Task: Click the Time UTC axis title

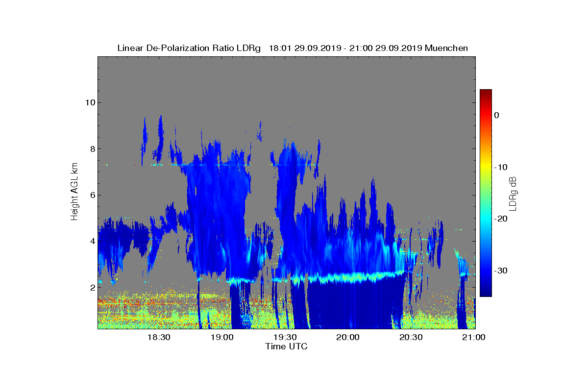Action: 287,346
